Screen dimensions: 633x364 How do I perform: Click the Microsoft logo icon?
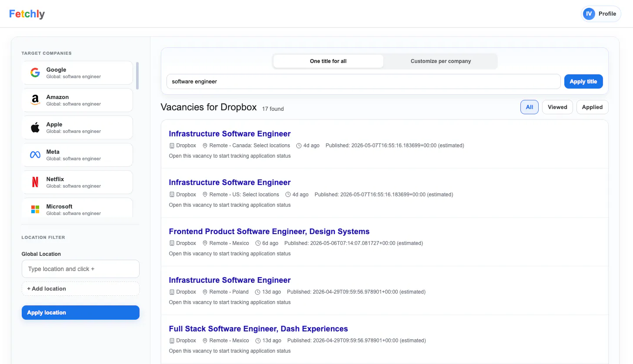(35, 209)
